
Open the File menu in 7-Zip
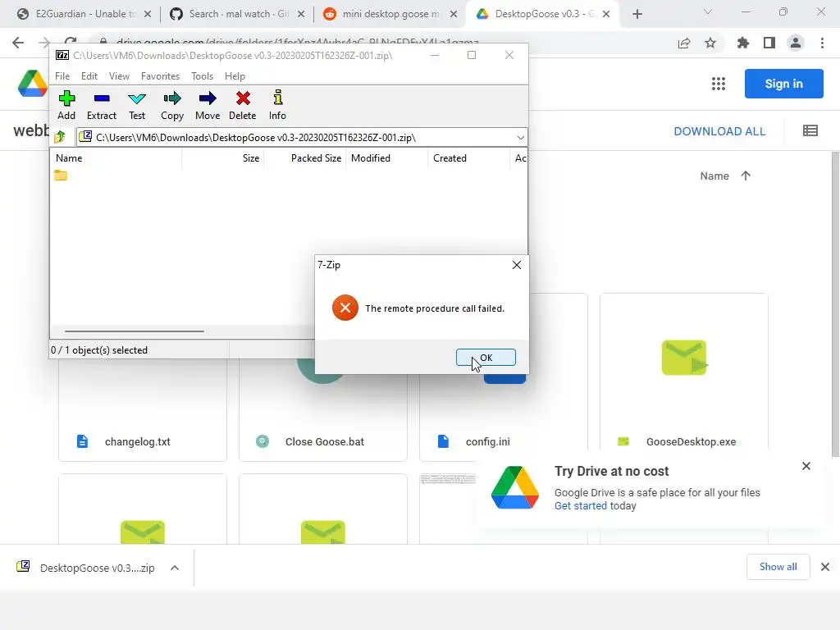(x=62, y=76)
